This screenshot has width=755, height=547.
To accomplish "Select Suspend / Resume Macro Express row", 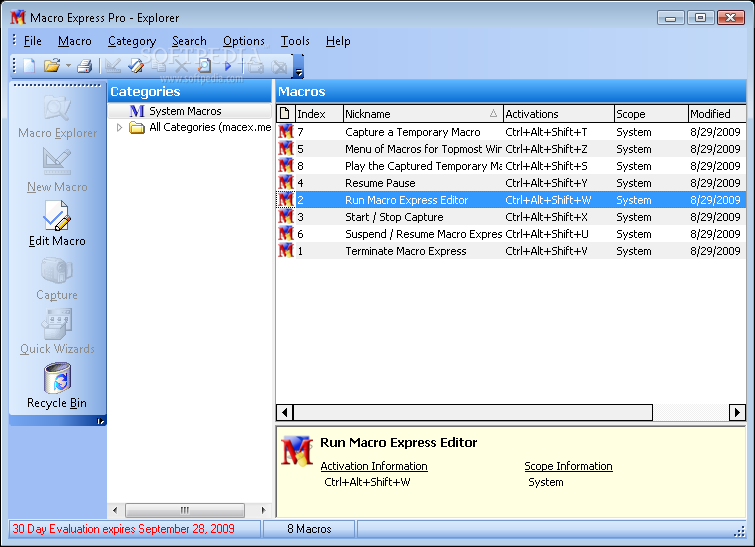I will point(511,234).
